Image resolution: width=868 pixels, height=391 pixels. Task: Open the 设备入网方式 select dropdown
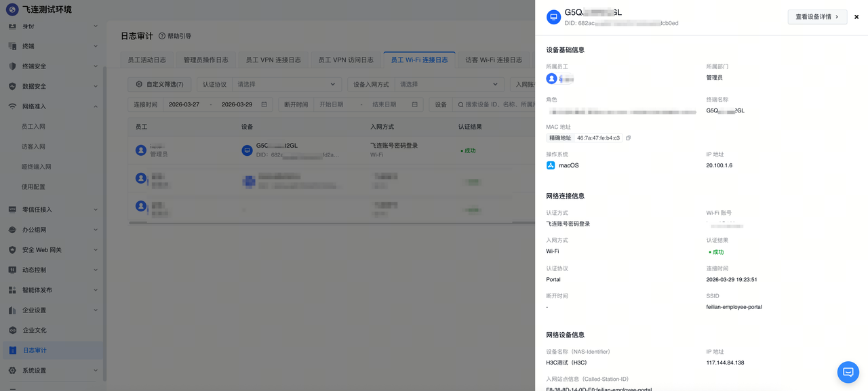[x=449, y=85]
